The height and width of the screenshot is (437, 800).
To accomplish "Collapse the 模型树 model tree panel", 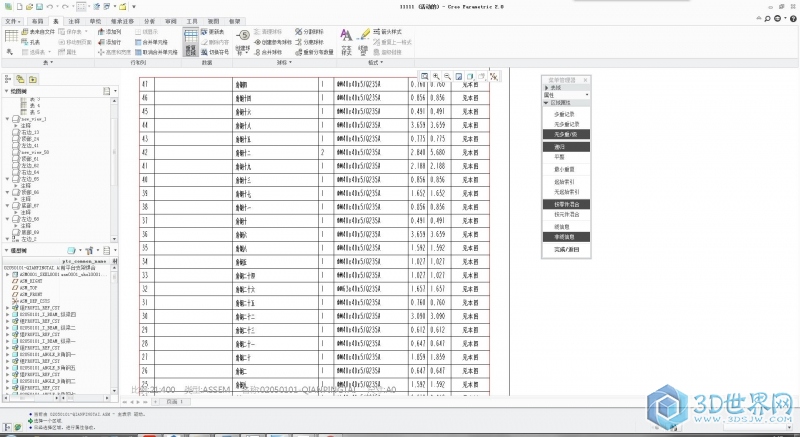I will click(x=7, y=250).
